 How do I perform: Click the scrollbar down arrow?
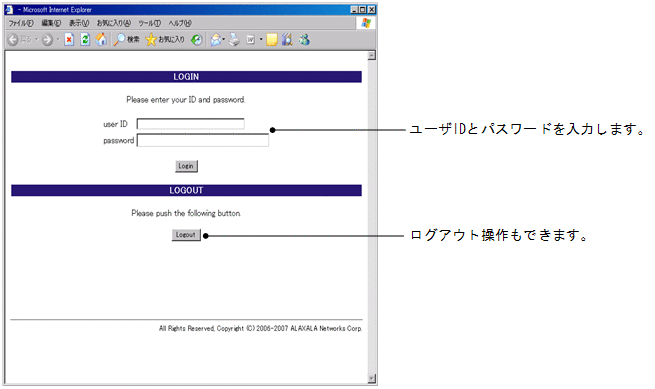point(372,379)
